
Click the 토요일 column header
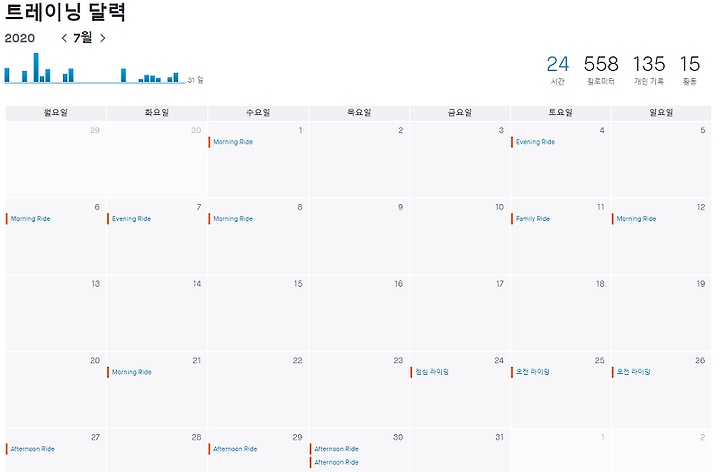560,112
